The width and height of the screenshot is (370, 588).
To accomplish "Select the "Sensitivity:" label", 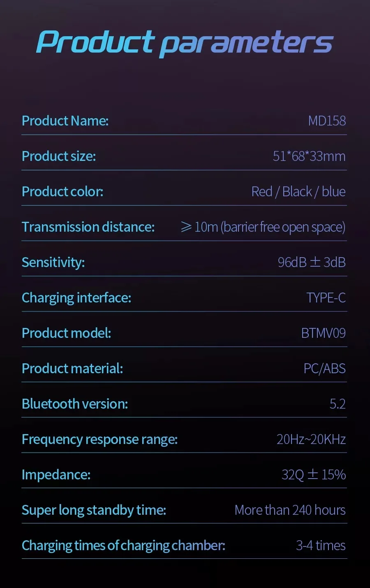I will 53,263.
